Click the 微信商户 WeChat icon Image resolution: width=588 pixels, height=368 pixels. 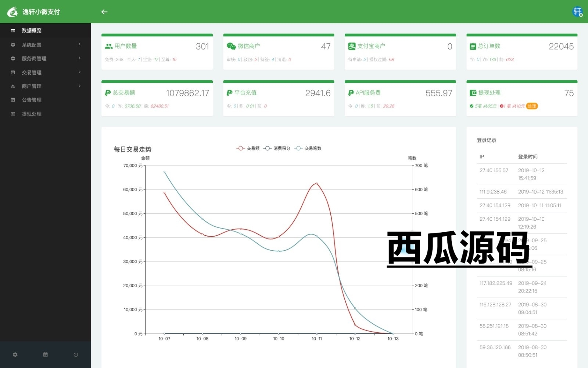pos(231,46)
